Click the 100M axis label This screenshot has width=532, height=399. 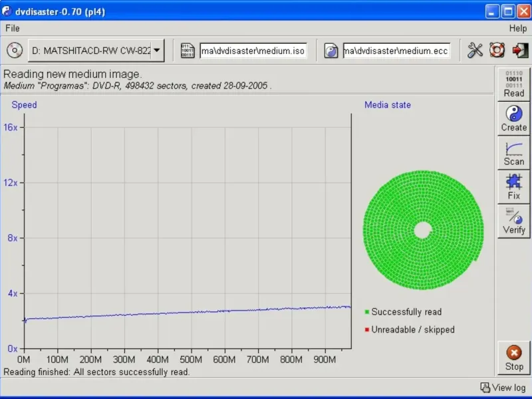point(57,359)
